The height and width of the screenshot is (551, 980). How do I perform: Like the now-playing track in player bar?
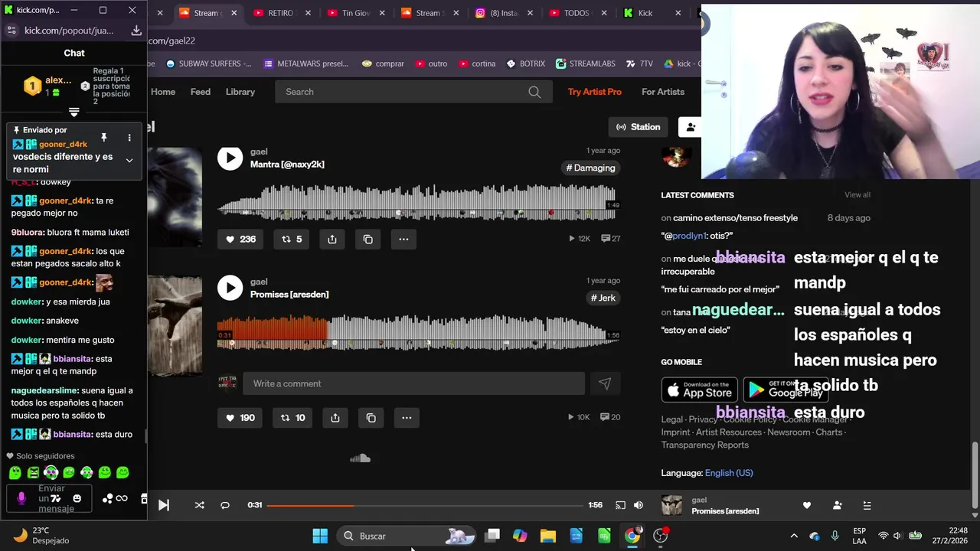pyautogui.click(x=806, y=505)
